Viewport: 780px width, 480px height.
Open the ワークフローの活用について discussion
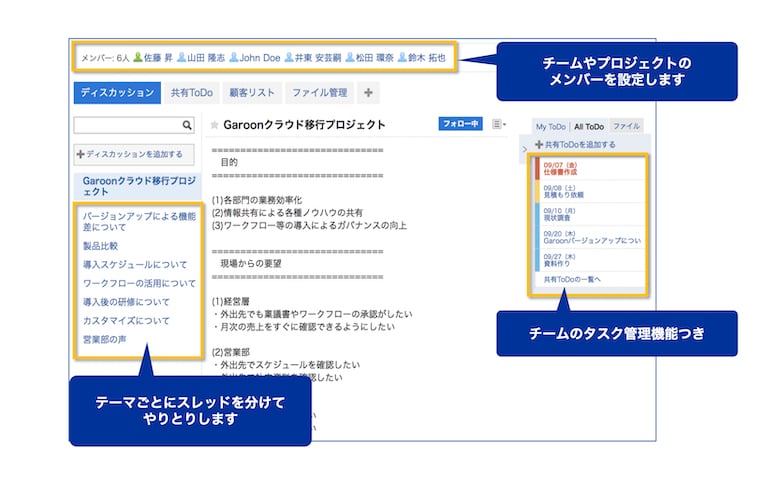139,284
